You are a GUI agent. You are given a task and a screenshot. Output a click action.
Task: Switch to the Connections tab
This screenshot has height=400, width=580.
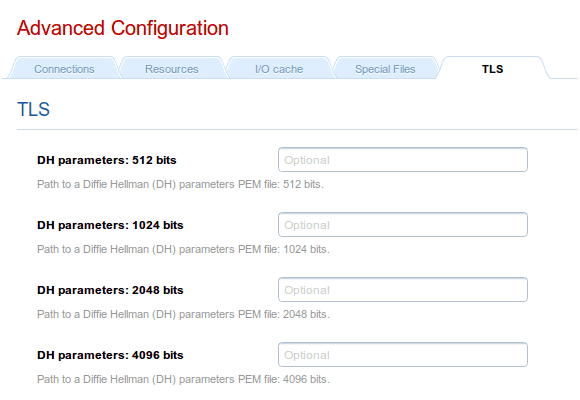point(64,69)
